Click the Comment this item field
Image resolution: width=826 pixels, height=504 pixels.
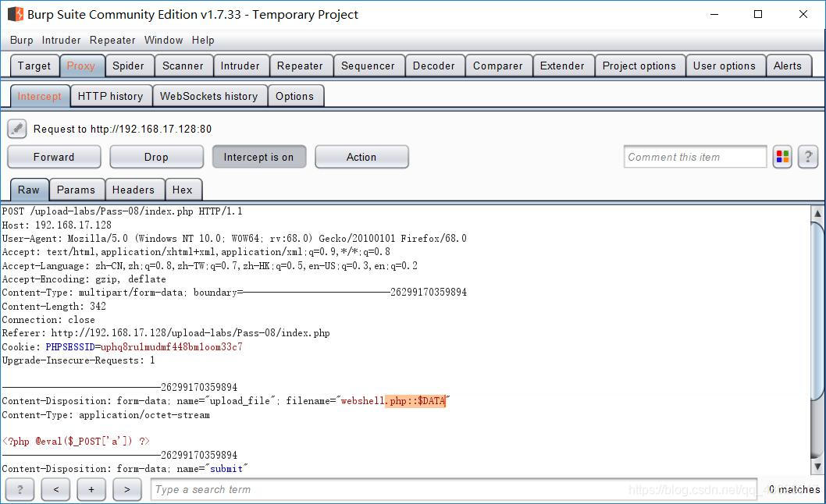coord(695,157)
